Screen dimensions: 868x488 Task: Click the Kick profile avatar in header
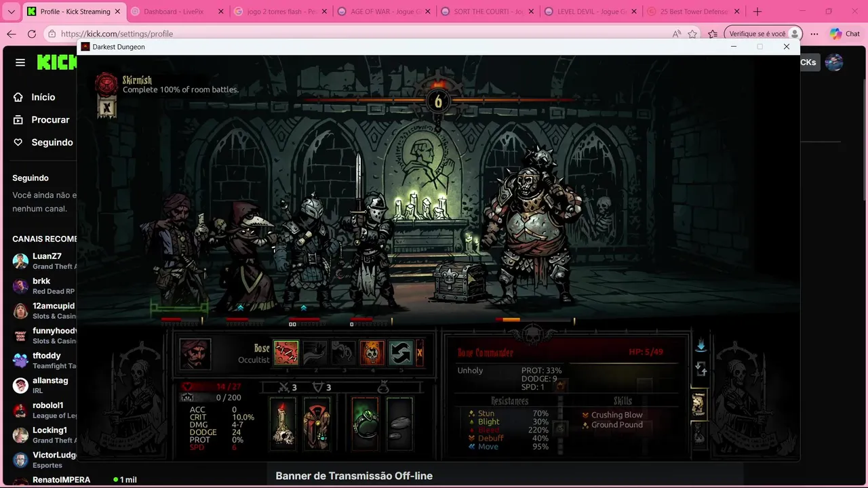click(834, 62)
